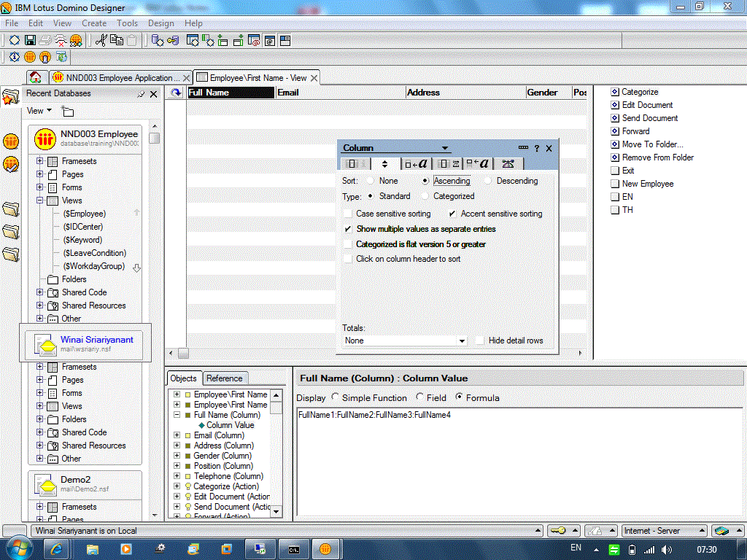Screen dimensions: 747x560
Task: Open the Numbers/date format tab in properties
Action: pos(448,164)
